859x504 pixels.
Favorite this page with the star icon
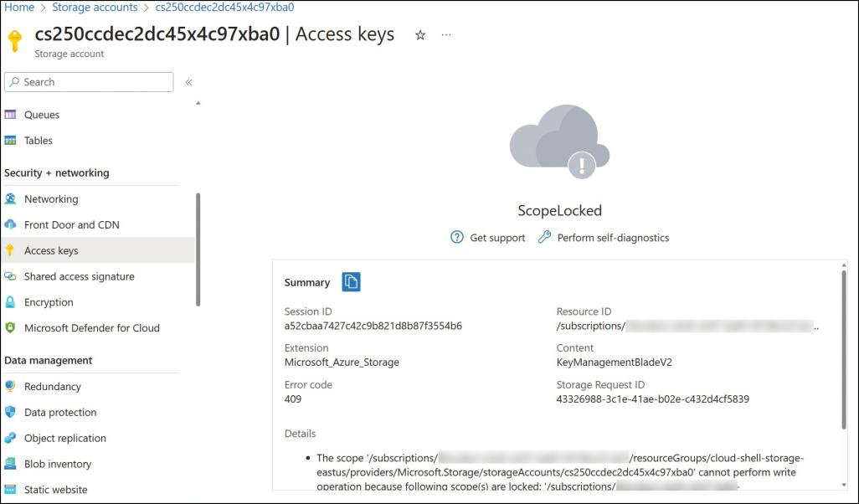420,35
